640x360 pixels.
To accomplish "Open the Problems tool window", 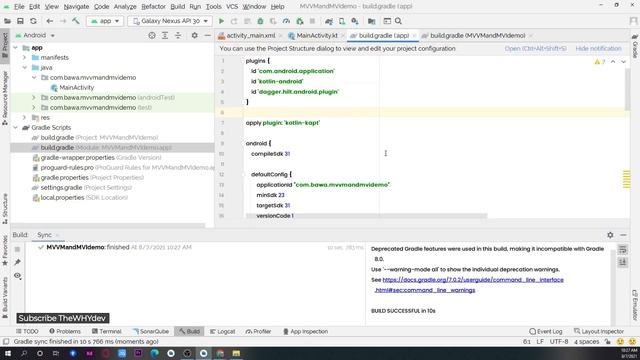I will coord(65,331).
